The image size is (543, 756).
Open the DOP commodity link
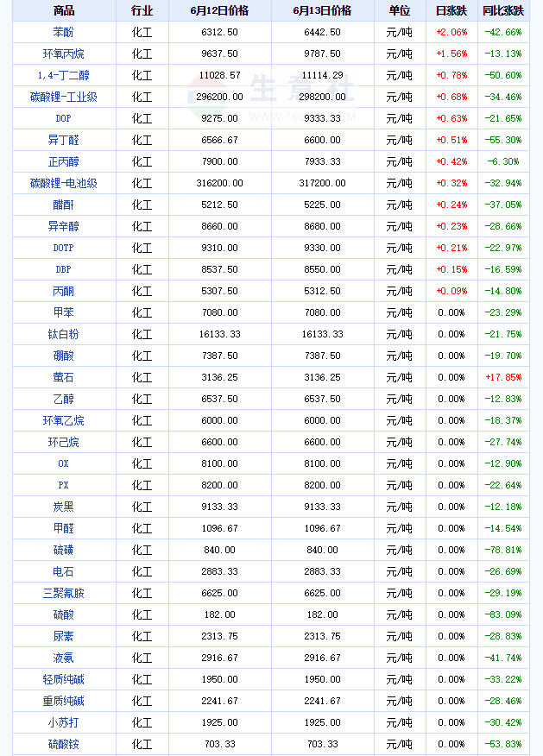coord(63,118)
